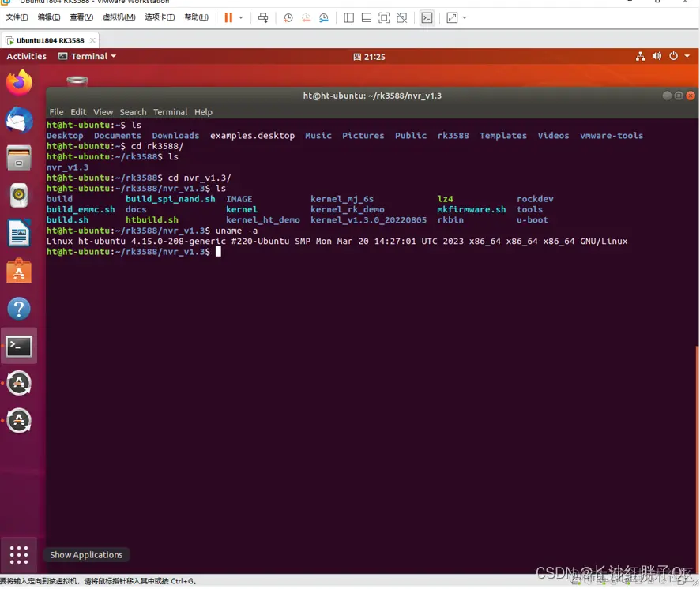
Task: Click the terminal cursor at the last prompt
Action: point(218,252)
